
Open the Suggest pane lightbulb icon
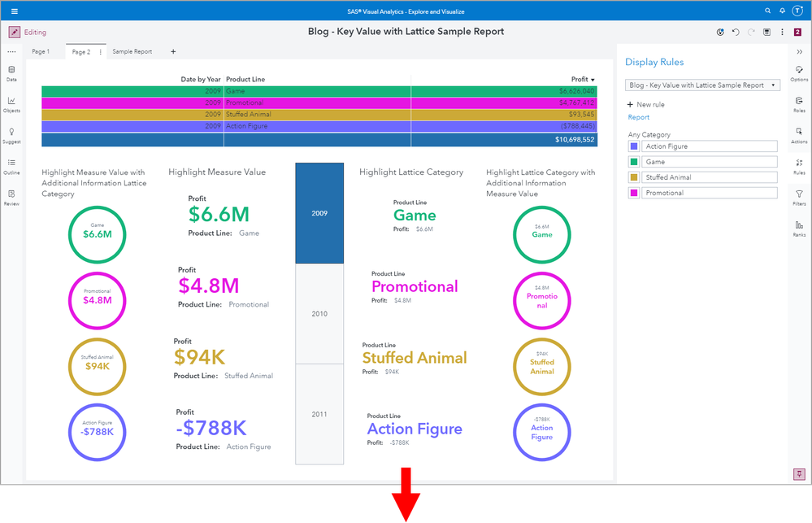click(x=11, y=132)
